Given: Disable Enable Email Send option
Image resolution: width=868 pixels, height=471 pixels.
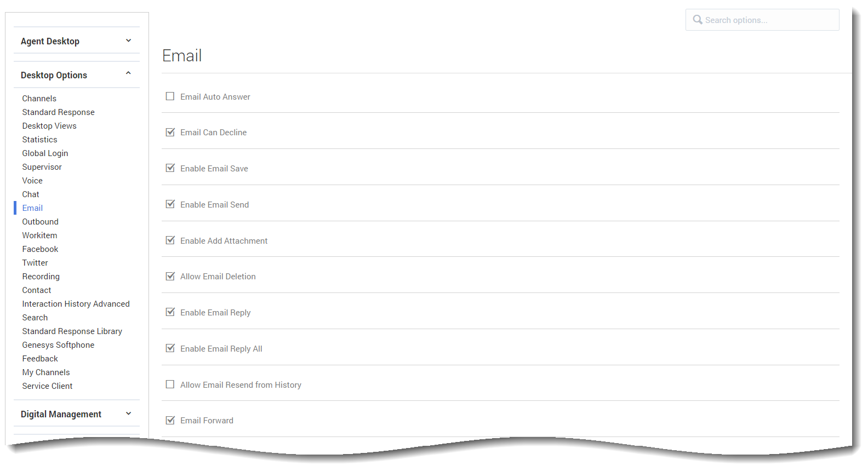Looking at the screenshot, I should coord(170,204).
